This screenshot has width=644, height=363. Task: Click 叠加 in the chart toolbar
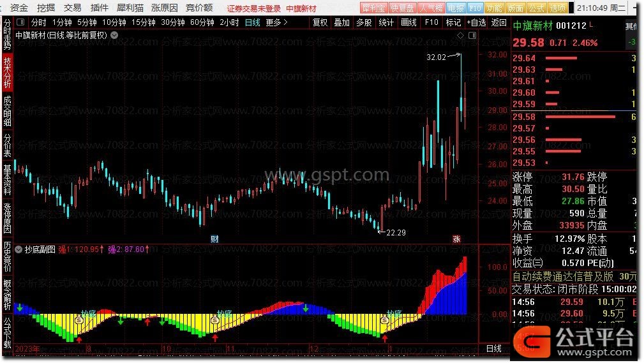(341, 22)
